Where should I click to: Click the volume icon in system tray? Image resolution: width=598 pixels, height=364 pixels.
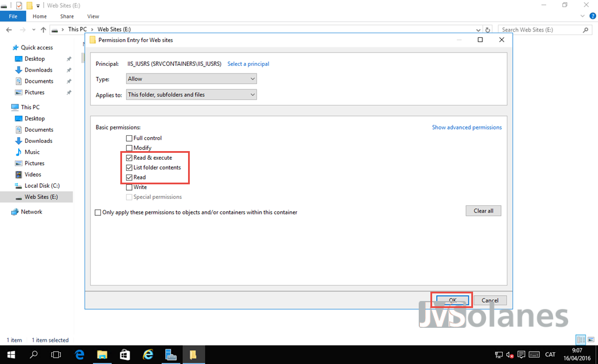[509, 355]
